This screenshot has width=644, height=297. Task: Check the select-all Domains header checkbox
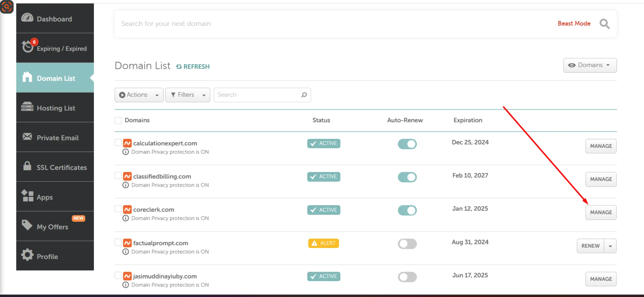point(118,121)
